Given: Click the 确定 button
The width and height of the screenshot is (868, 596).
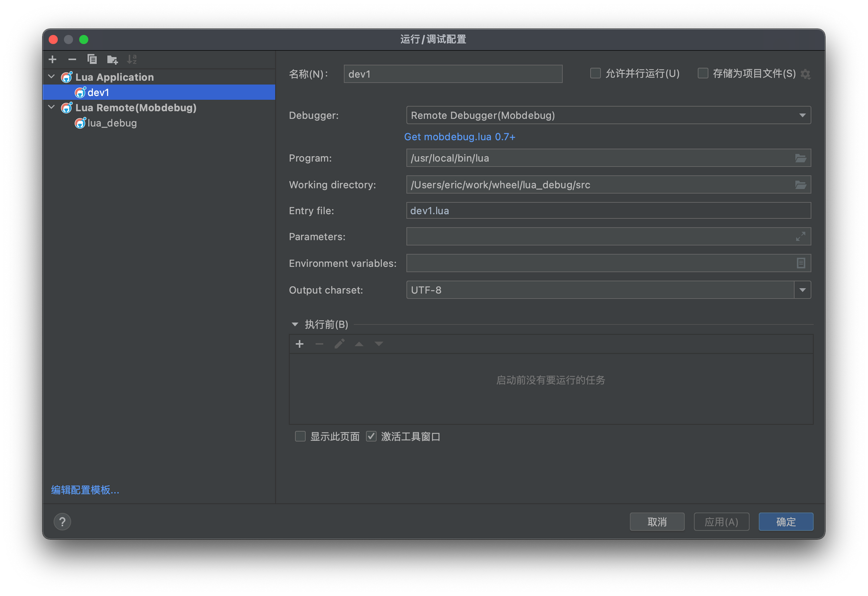Looking at the screenshot, I should [786, 522].
